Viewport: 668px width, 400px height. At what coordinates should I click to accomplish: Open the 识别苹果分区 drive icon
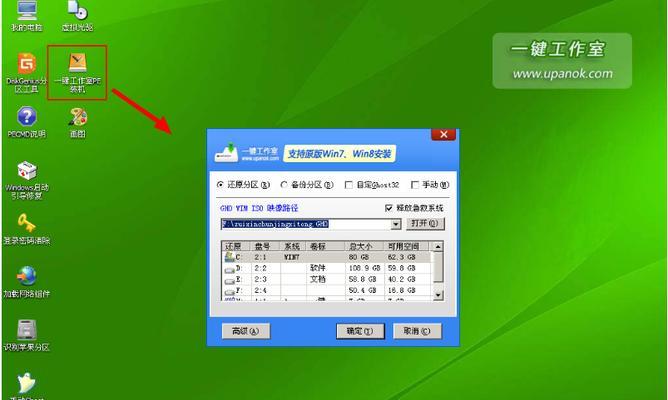coord(27,335)
